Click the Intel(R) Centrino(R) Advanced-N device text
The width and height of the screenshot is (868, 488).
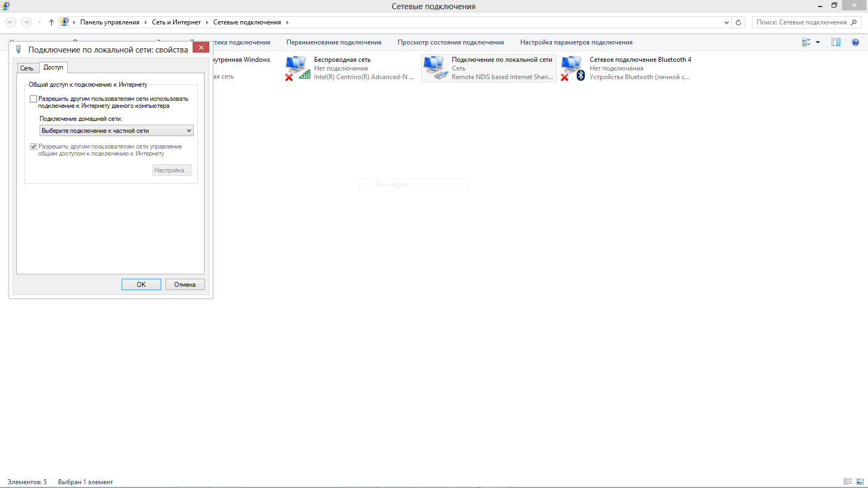(x=364, y=77)
